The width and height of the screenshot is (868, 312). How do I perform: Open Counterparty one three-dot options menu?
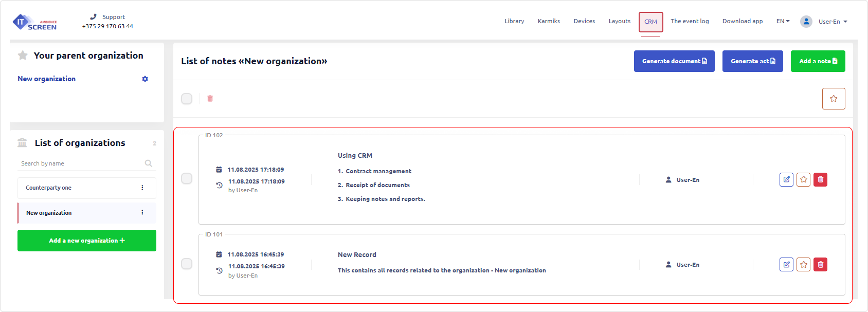pyautogui.click(x=142, y=188)
